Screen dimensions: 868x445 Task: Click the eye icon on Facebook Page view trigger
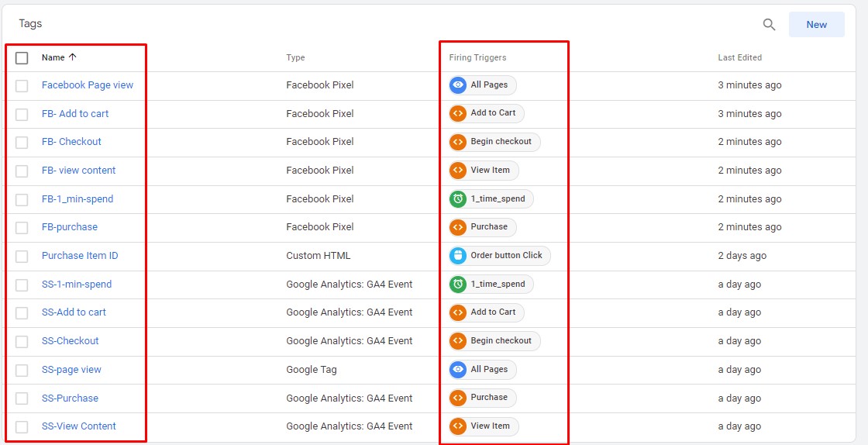[458, 85]
